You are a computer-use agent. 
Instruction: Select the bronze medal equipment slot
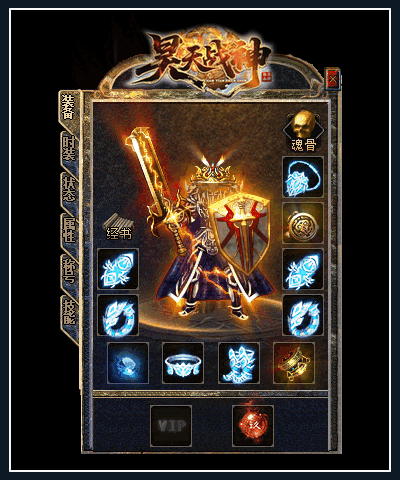pos(303,223)
